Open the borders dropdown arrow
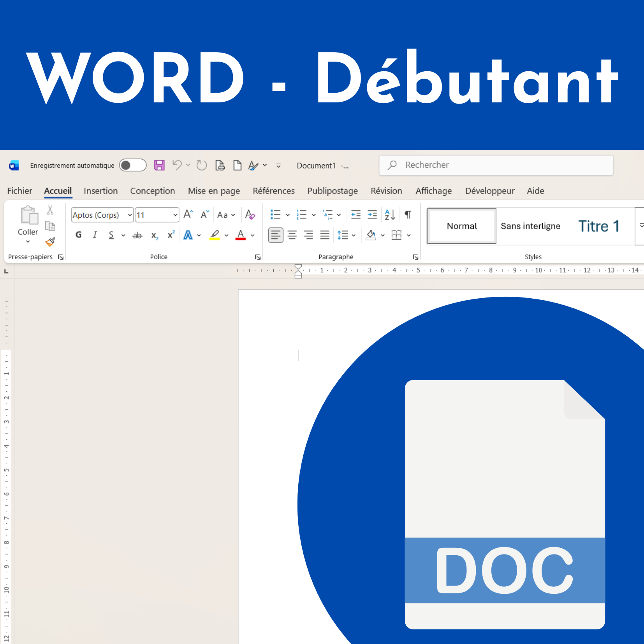 (409, 235)
